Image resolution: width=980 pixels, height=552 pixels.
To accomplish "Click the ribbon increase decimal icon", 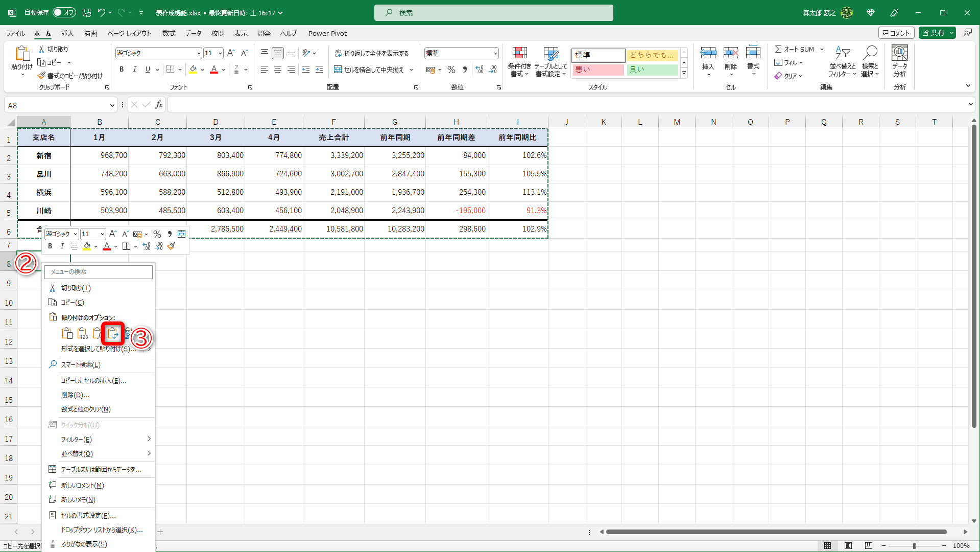I will click(479, 70).
